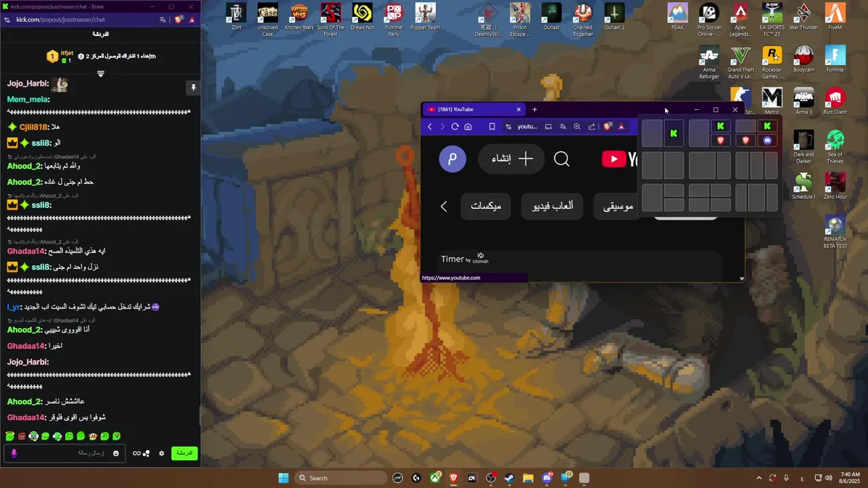
Task: Click the taskbar Search box
Action: [342, 478]
